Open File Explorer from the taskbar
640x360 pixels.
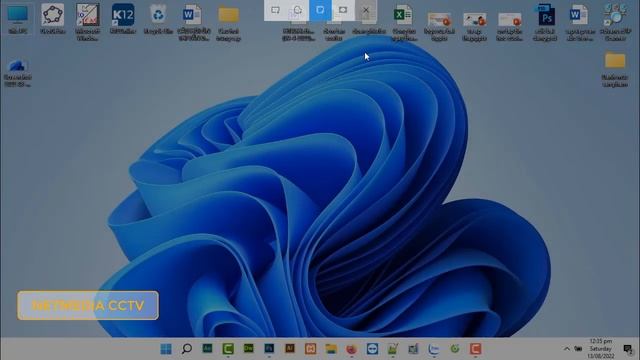point(331,349)
